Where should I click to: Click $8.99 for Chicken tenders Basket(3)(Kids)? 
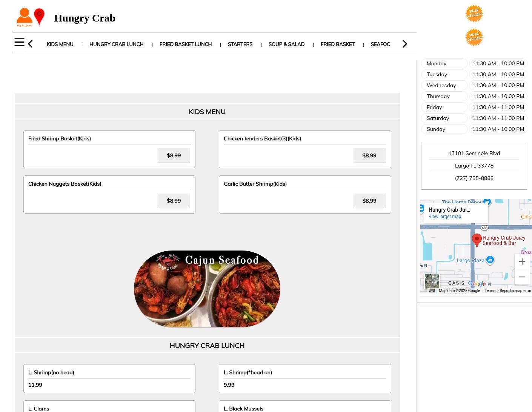pyautogui.click(x=369, y=155)
